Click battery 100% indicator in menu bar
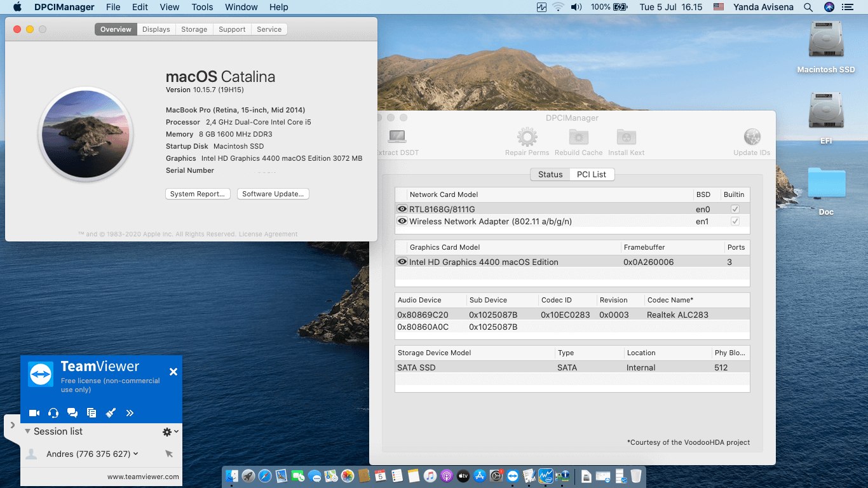The width and height of the screenshot is (868, 488). [609, 7]
